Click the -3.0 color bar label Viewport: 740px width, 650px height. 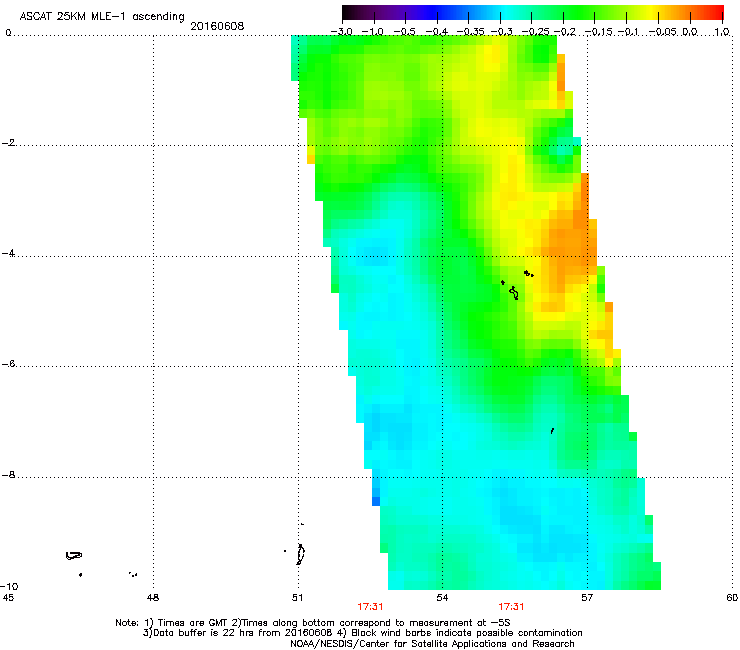(x=341, y=32)
